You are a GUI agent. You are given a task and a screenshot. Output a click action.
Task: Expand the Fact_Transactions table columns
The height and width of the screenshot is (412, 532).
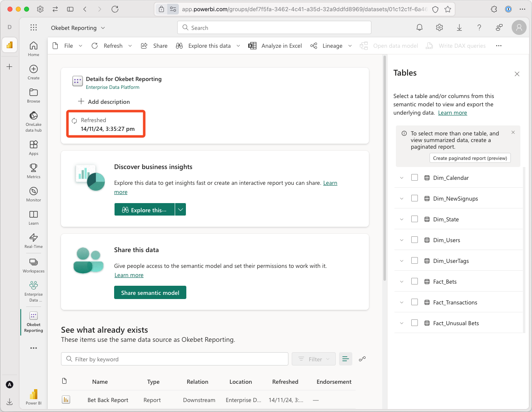(402, 302)
